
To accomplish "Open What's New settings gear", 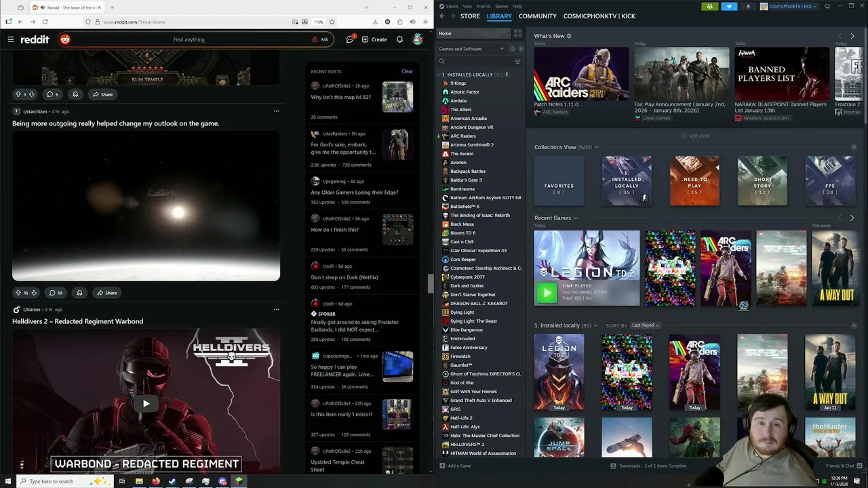I will (x=569, y=36).
